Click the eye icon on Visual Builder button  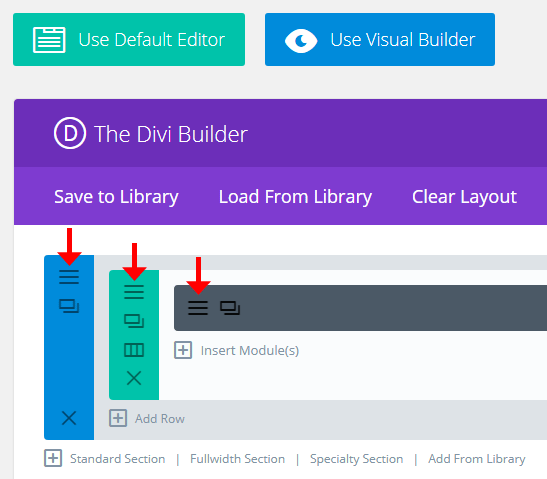pos(301,41)
